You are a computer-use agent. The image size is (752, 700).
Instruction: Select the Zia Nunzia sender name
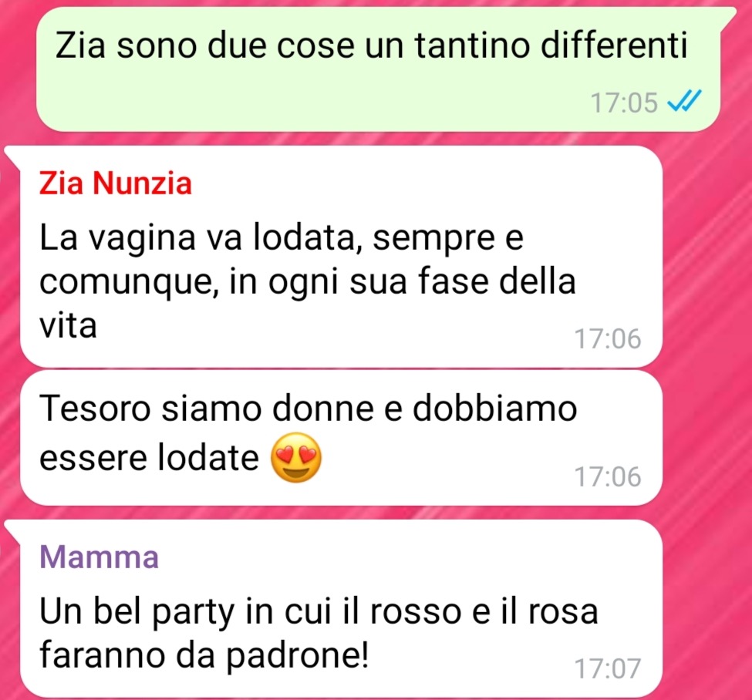[115, 183]
